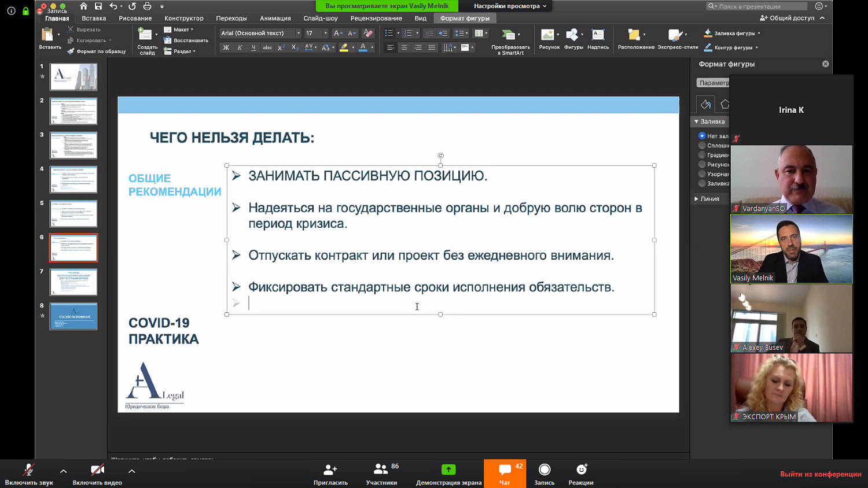Screen dimensions: 868x488
Task: Click the Home icon in quick access toolbar
Action: click(x=83, y=6)
